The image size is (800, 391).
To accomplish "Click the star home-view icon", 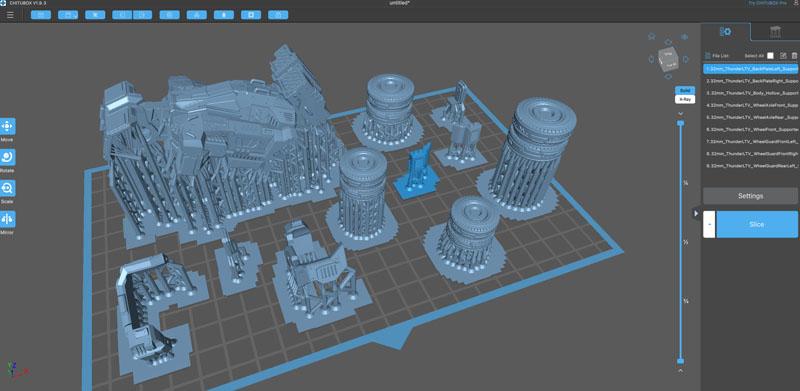I will (652, 36).
